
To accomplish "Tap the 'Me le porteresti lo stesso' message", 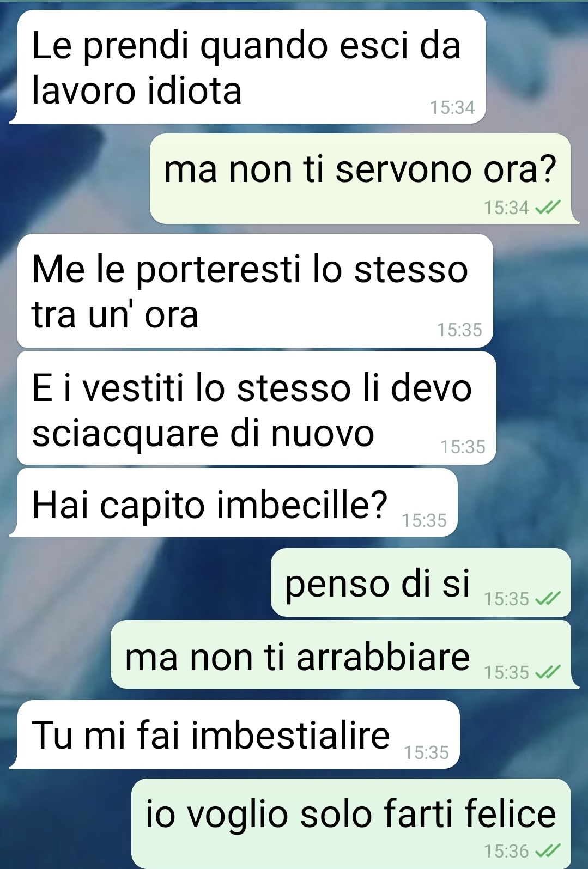I will [255, 290].
